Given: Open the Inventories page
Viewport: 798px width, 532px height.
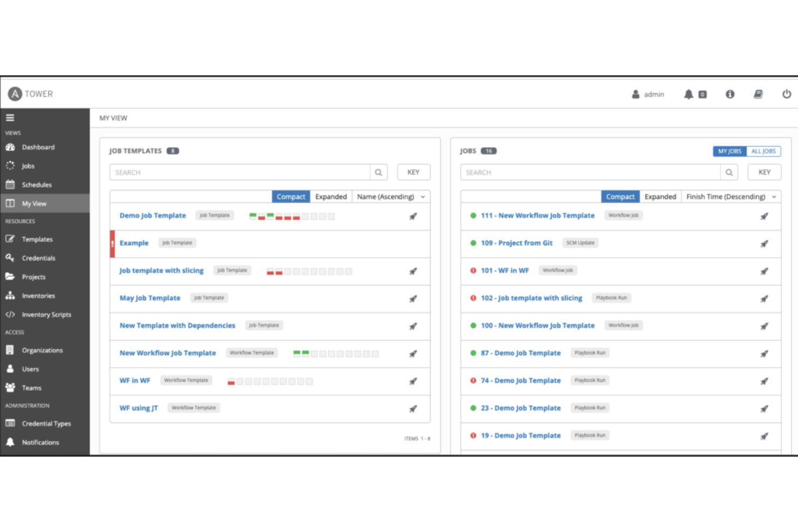Looking at the screenshot, I should [38, 295].
